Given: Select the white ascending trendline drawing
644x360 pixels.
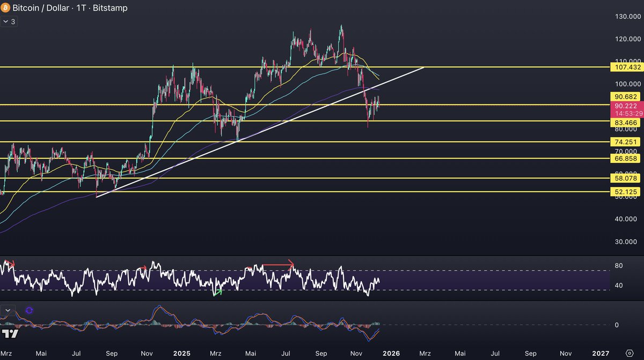Looking at the screenshot, I should 261,132.
